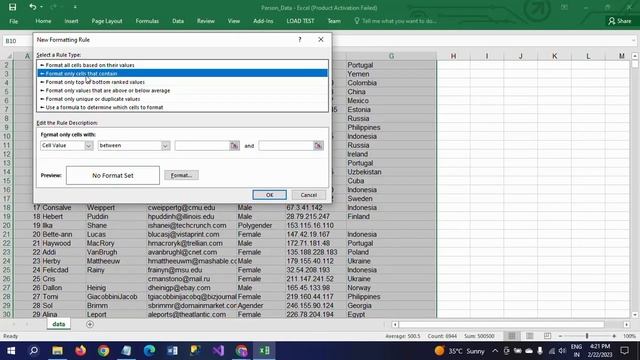Click row 20 header
The height and width of the screenshot is (360, 640).
coord(7,225)
